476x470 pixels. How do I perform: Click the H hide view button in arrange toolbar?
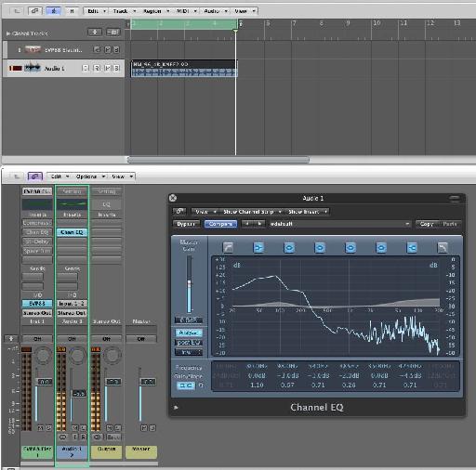[72, 11]
